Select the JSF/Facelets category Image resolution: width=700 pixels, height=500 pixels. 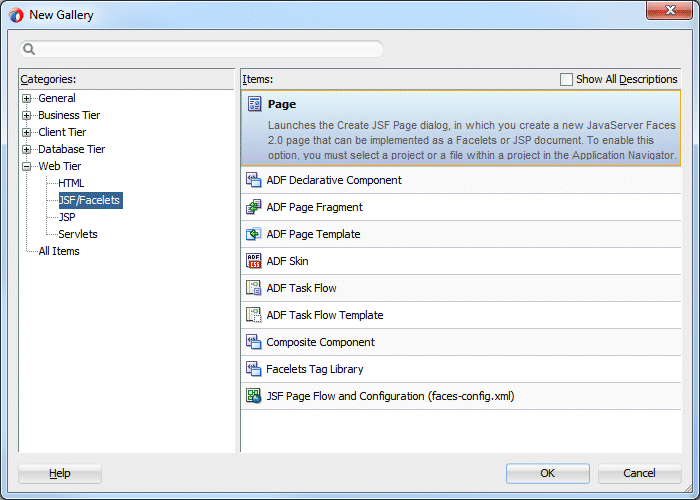(91, 200)
